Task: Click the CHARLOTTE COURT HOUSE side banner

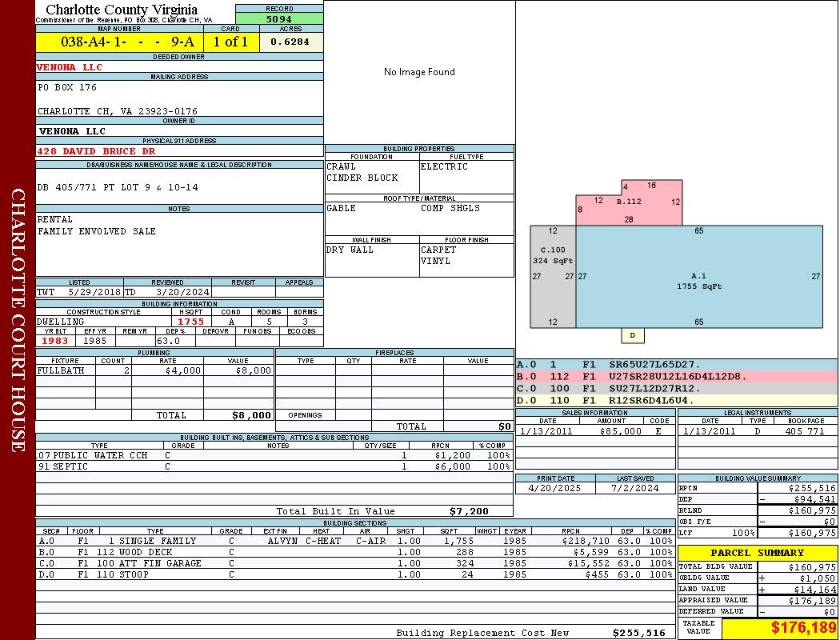Action: click(x=18, y=320)
